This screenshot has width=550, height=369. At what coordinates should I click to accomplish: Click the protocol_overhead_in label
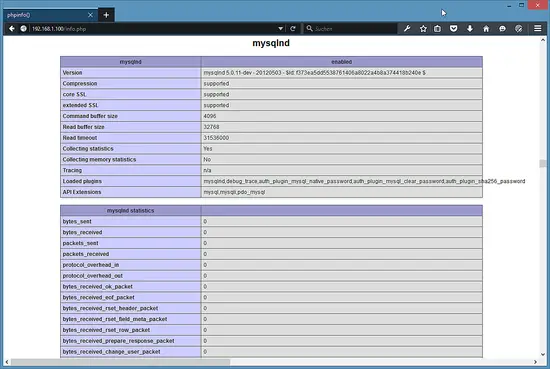click(x=91, y=265)
